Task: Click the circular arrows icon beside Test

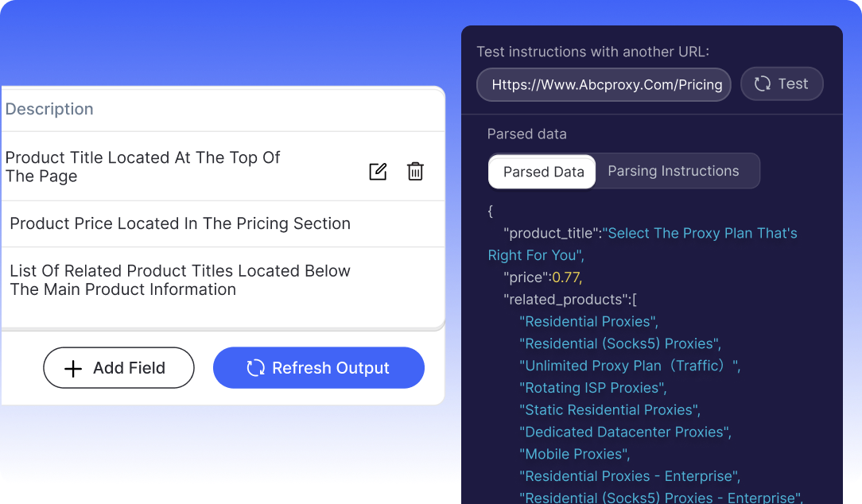Action: [763, 84]
